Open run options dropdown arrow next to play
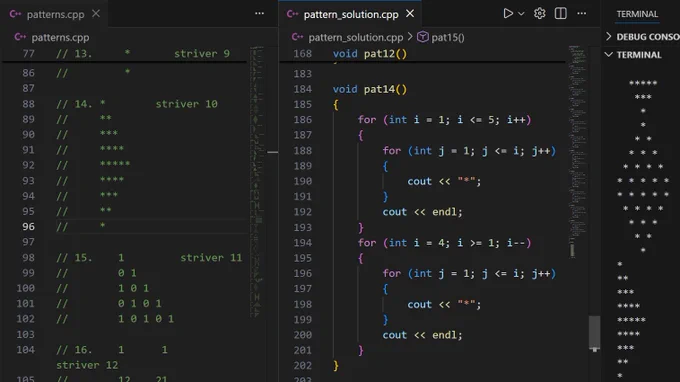The width and height of the screenshot is (680, 382). click(x=521, y=14)
